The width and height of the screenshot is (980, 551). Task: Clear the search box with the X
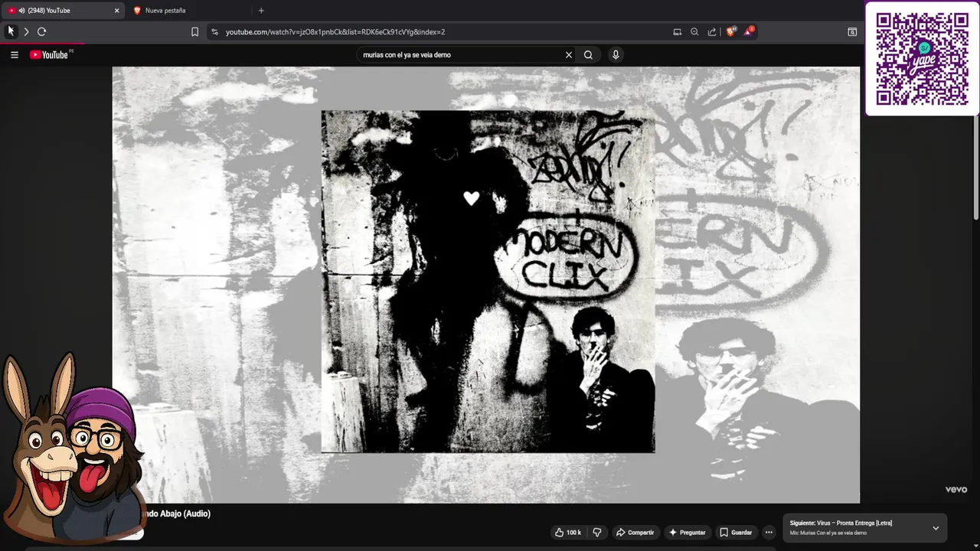tap(569, 55)
